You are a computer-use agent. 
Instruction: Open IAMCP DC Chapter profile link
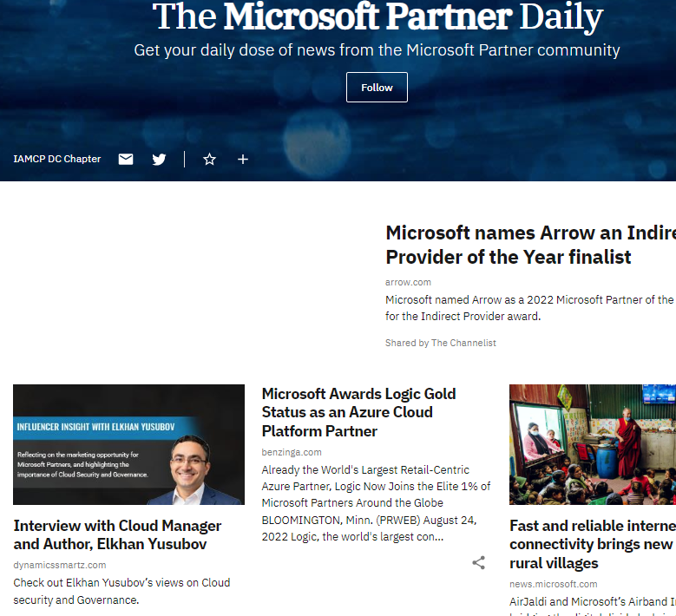tap(57, 160)
